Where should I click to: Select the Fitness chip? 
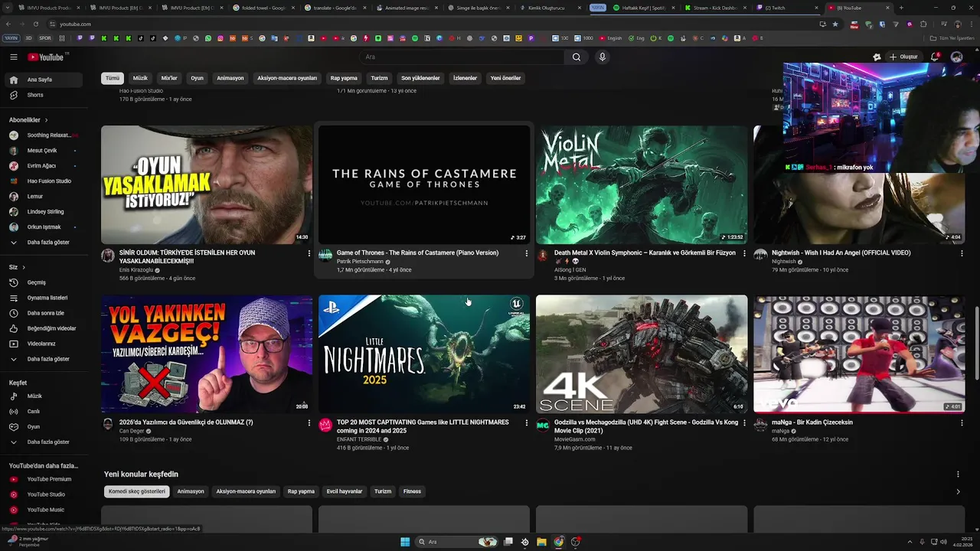412,491
